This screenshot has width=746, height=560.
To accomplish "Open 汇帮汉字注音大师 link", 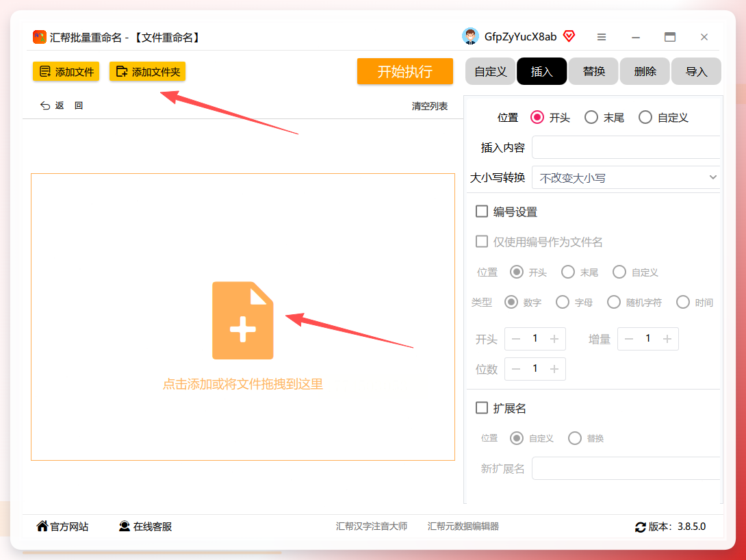I will (372, 526).
